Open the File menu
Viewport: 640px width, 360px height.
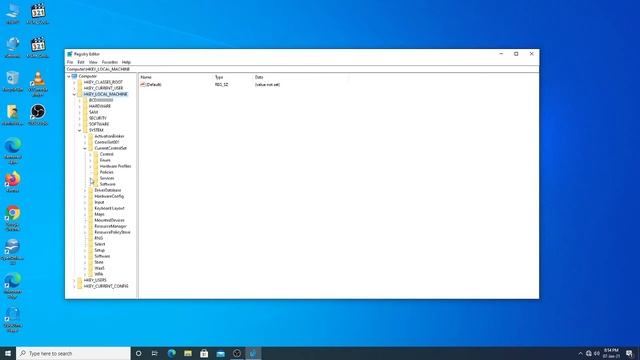pos(70,62)
